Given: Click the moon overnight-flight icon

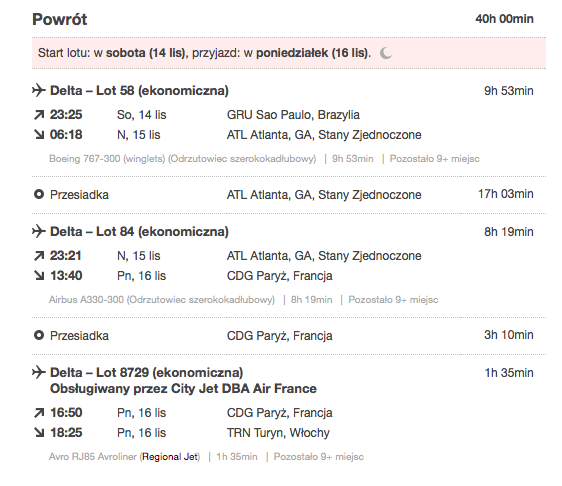Looking at the screenshot, I should (x=386, y=53).
